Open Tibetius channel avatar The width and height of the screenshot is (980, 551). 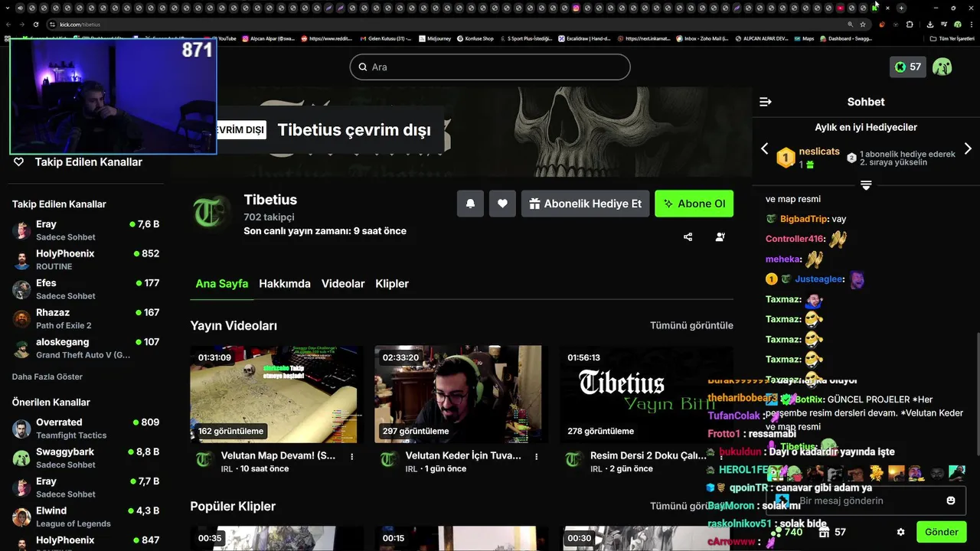pos(209,214)
